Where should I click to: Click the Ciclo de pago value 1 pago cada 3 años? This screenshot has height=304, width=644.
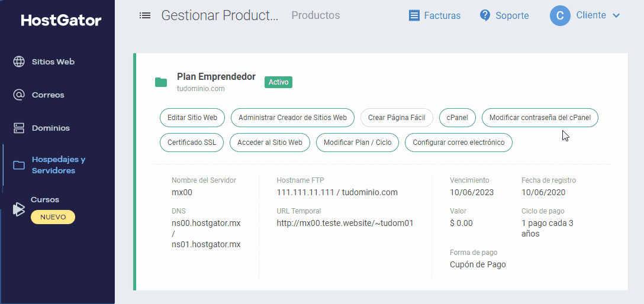coord(548,228)
